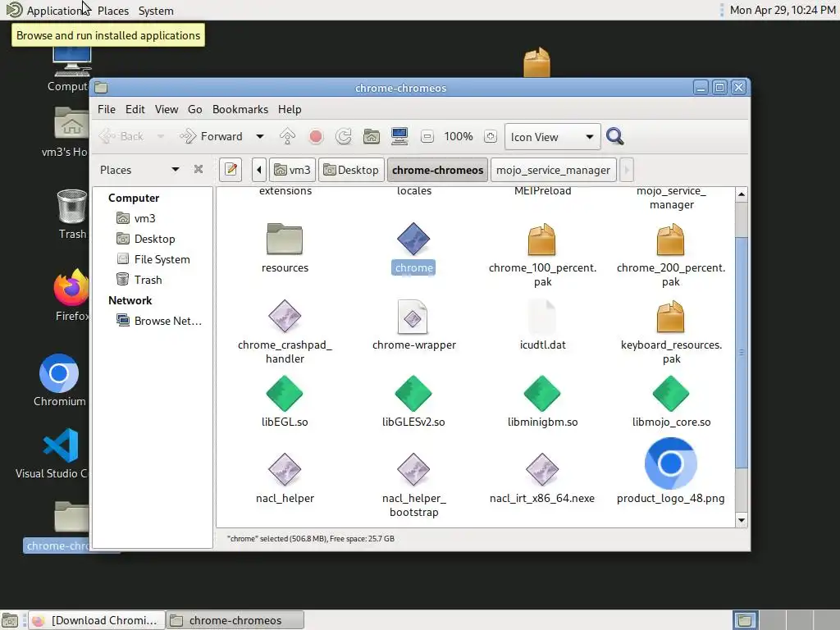Select the libEGL.so library icon
This screenshot has height=630, width=840.
(x=285, y=394)
